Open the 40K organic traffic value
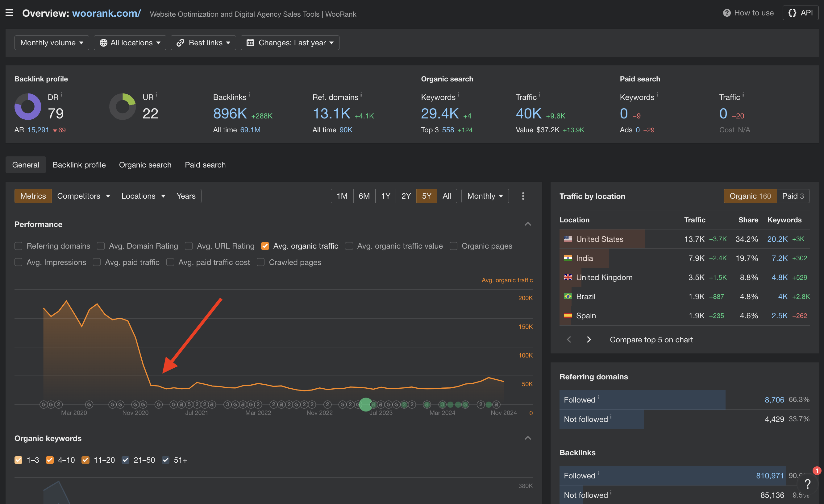Image resolution: width=824 pixels, height=504 pixels. (528, 114)
